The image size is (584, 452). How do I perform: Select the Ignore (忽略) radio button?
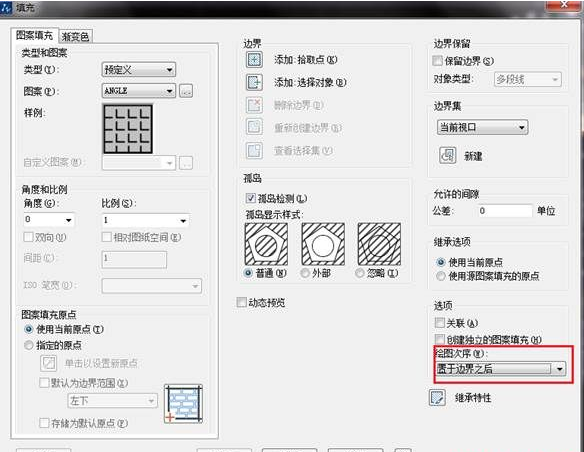[360, 273]
